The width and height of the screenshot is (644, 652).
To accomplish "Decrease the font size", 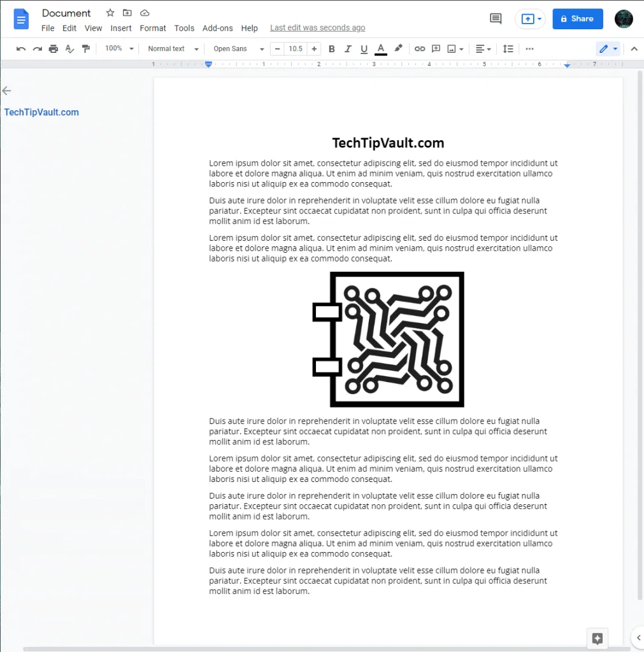I will point(278,49).
